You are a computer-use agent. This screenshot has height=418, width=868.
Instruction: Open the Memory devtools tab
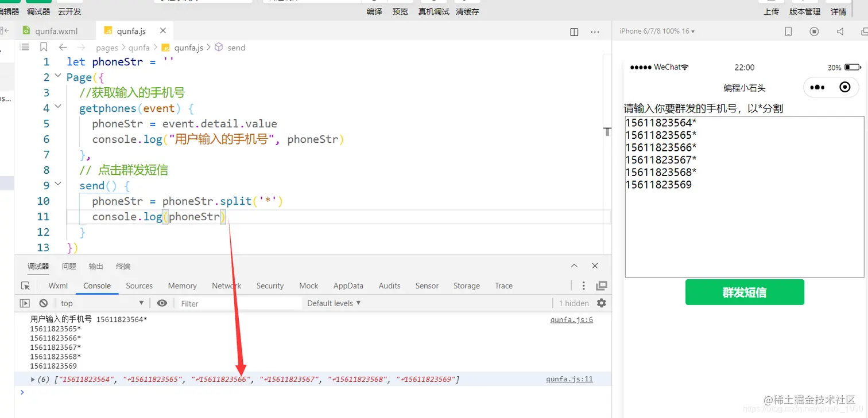(x=183, y=286)
